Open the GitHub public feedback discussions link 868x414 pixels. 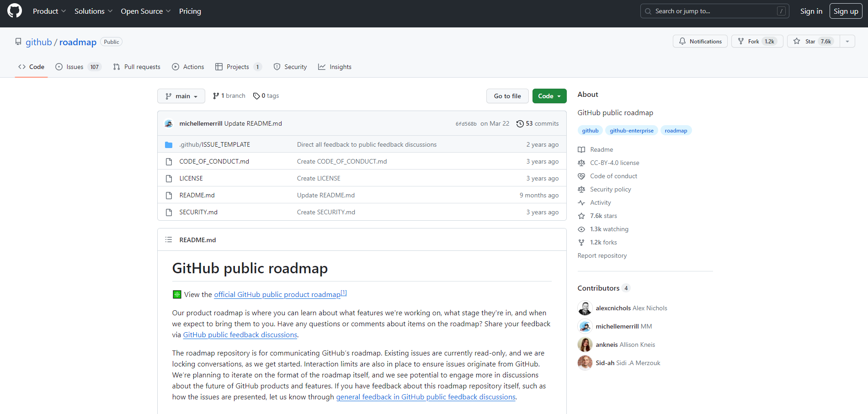pos(240,334)
